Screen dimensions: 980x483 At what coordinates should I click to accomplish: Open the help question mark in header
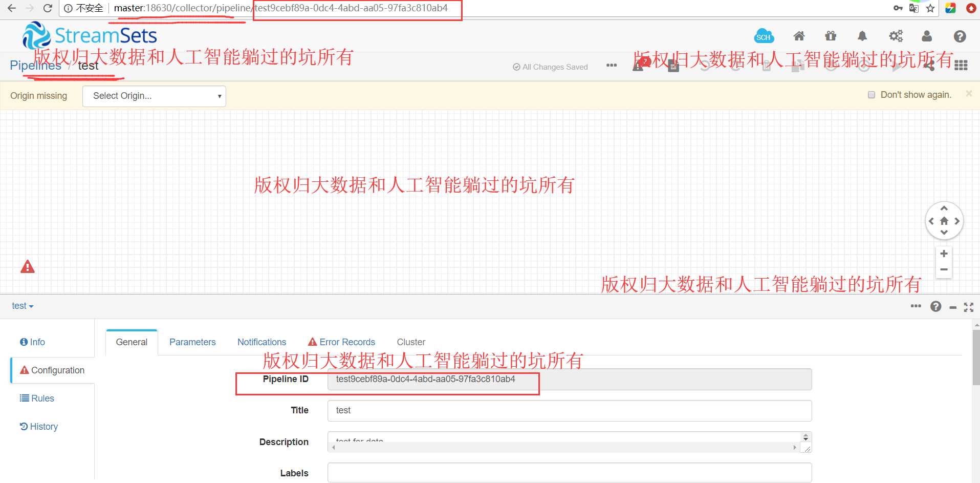coord(960,36)
